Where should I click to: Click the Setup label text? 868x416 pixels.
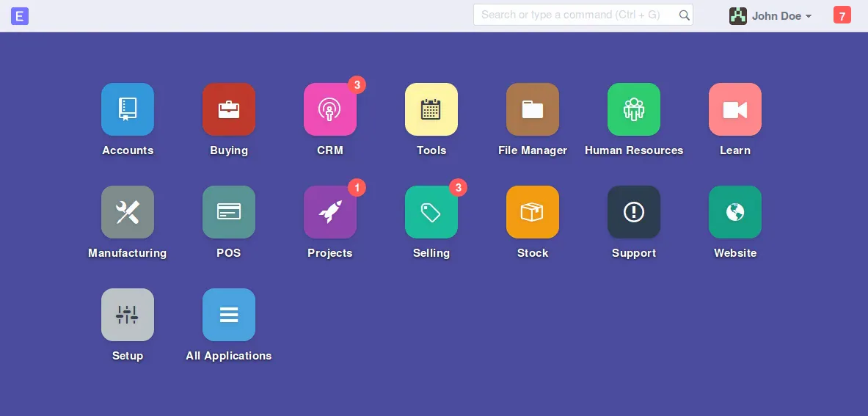pyautogui.click(x=128, y=356)
